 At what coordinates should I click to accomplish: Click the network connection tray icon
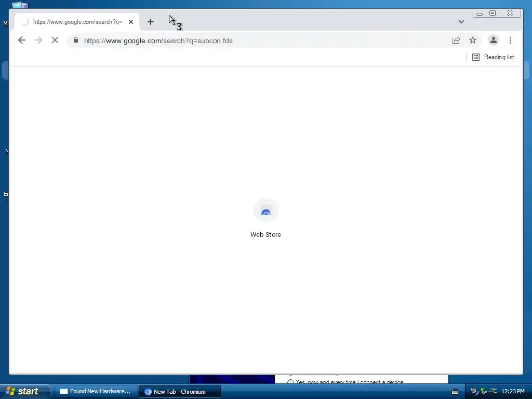coord(493,391)
